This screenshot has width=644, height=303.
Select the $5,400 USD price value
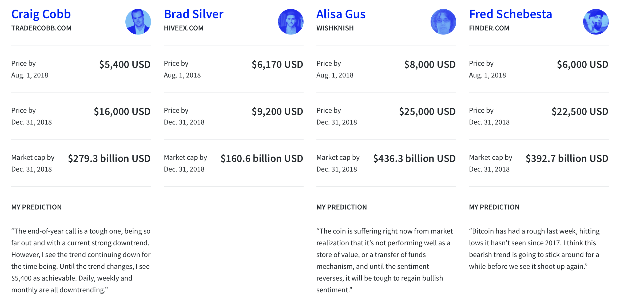(x=125, y=65)
